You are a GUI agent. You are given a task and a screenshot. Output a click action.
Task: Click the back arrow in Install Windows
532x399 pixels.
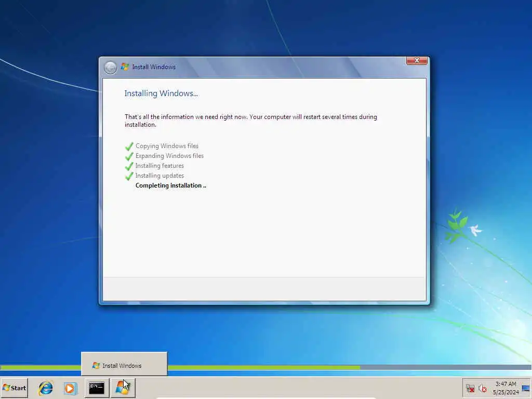coord(110,67)
